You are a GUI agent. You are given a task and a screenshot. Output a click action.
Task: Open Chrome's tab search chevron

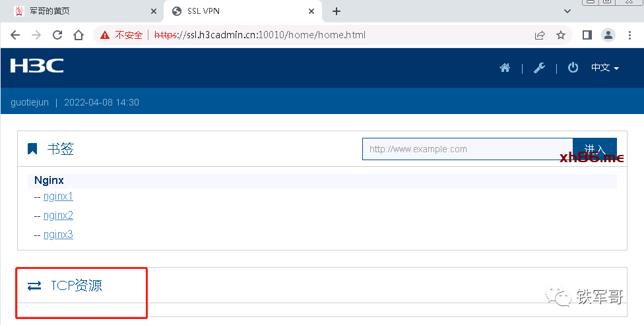point(567,11)
